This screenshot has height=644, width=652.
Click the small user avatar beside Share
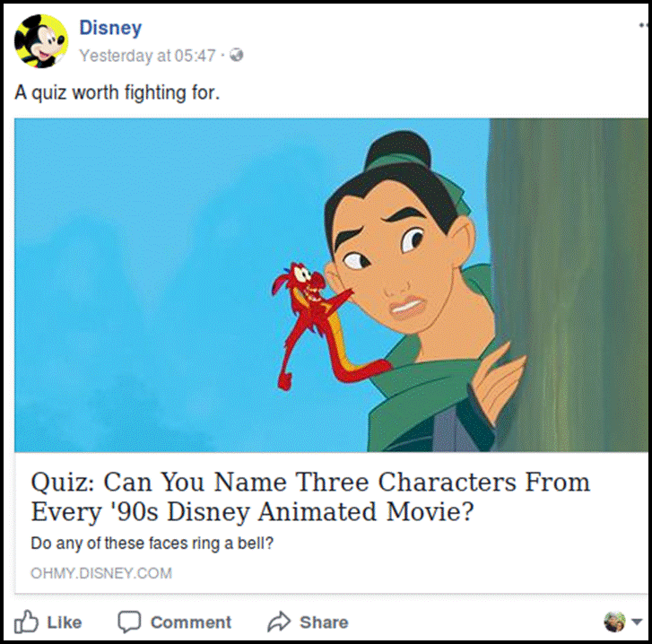pos(614,622)
